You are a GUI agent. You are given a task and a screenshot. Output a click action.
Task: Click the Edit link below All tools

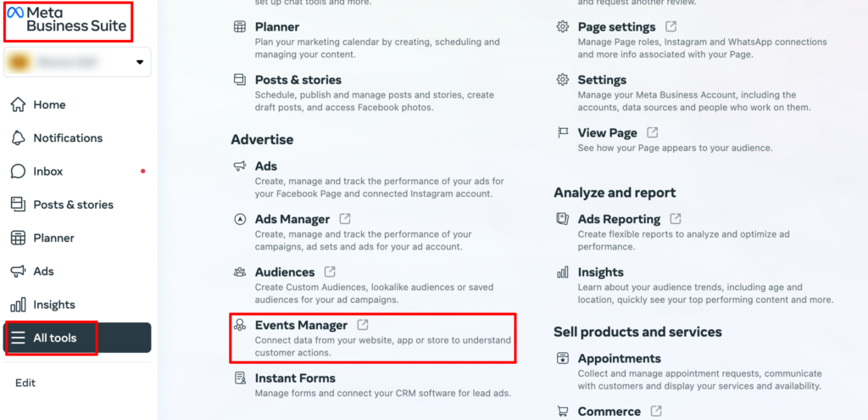pos(25,383)
